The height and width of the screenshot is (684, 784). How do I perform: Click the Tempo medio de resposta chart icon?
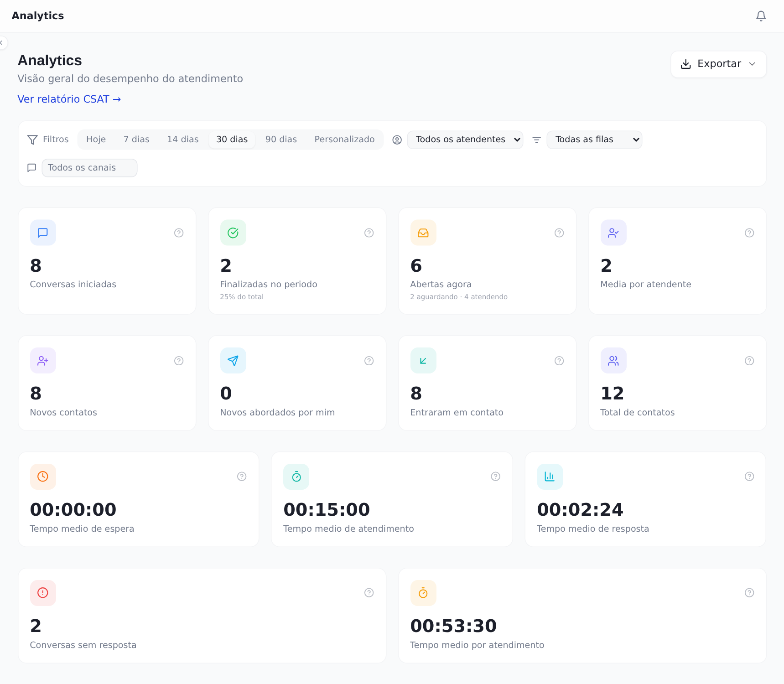click(550, 477)
